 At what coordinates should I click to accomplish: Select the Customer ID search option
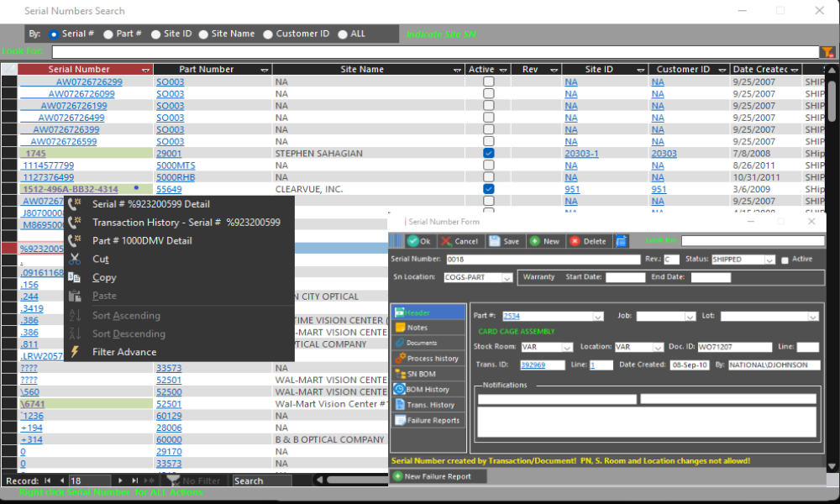click(x=268, y=34)
